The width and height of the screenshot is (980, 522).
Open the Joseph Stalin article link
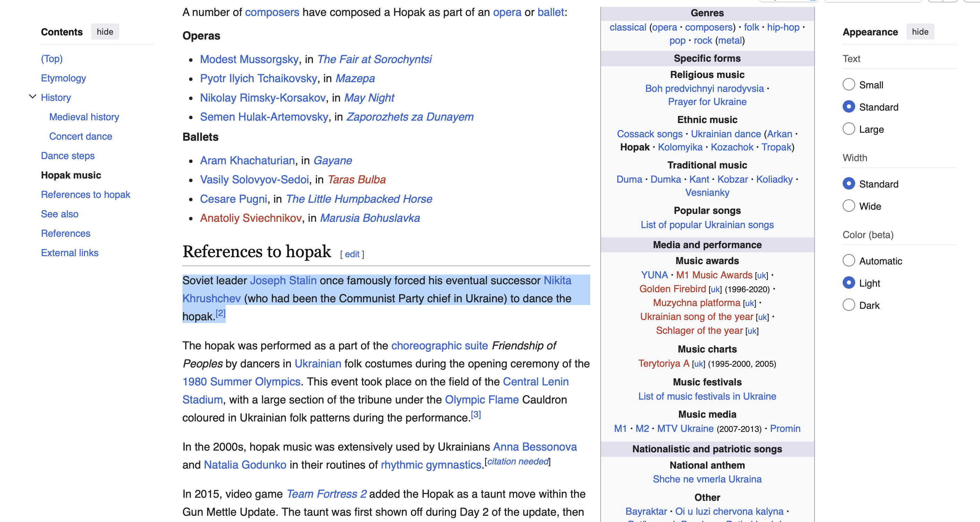coord(283,280)
